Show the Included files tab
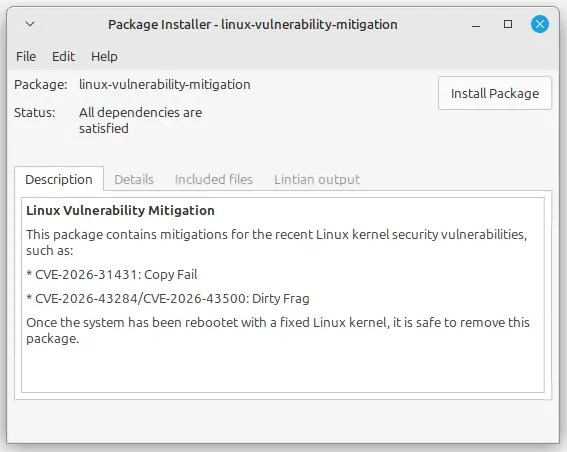 click(214, 179)
